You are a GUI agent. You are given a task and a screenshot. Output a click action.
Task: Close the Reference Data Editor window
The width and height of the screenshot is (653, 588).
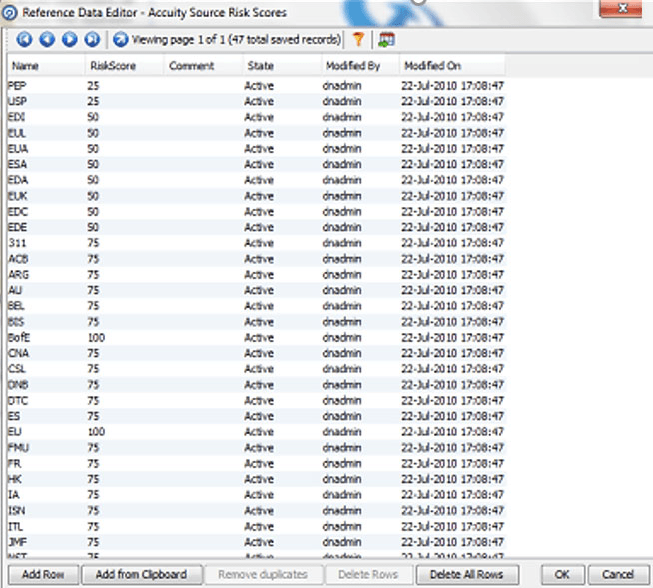[621, 8]
